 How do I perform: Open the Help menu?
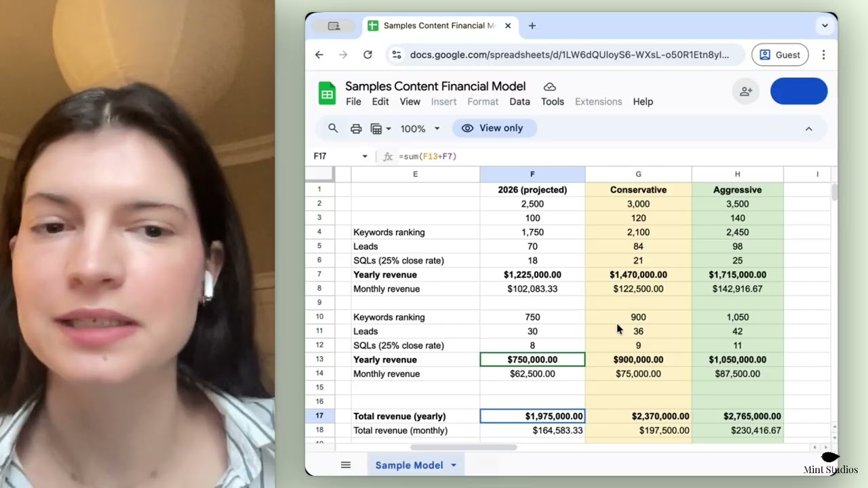643,102
